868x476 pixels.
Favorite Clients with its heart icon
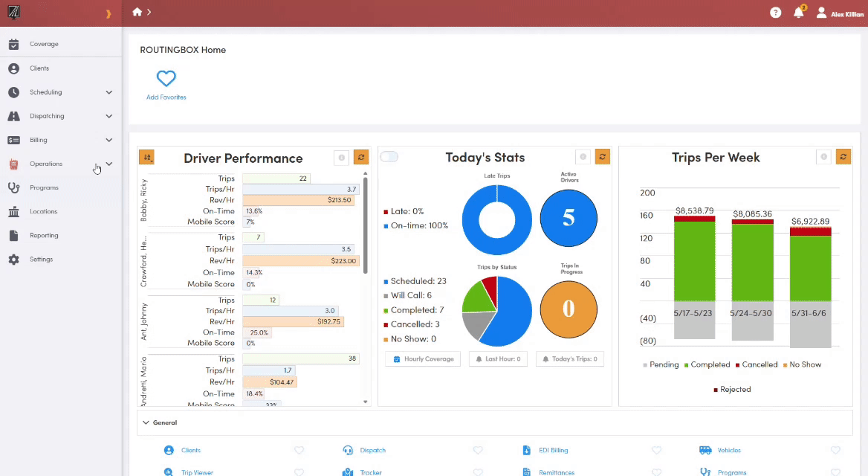(299, 451)
